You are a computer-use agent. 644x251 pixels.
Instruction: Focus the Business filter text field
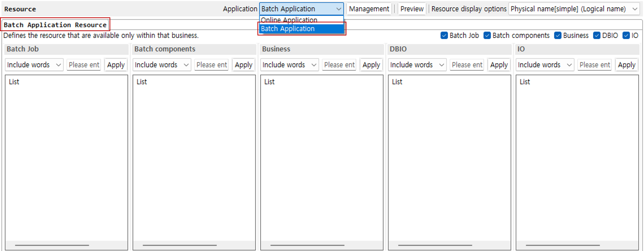coord(339,65)
